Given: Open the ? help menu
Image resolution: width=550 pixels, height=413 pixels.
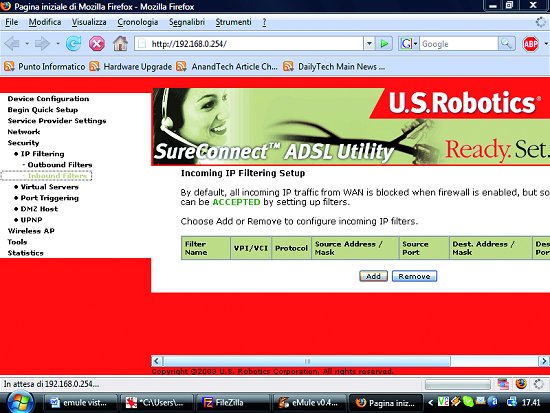Looking at the screenshot, I should point(264,22).
